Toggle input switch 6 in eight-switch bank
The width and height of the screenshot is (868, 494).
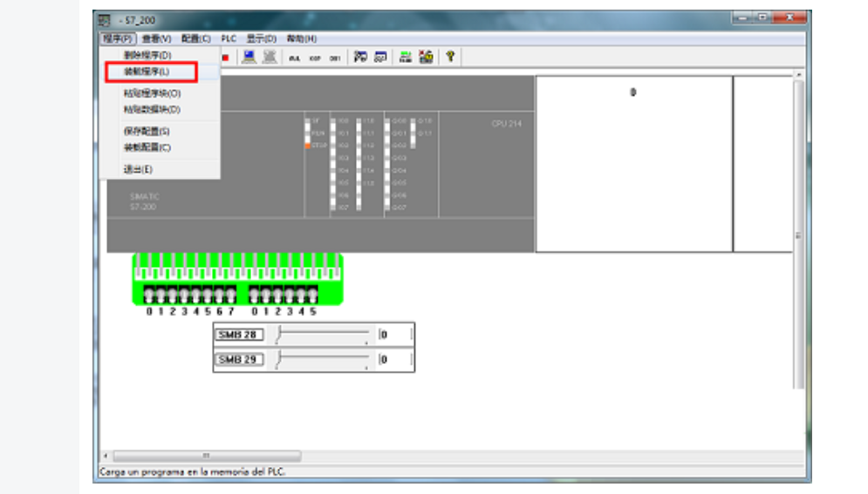[219, 294]
